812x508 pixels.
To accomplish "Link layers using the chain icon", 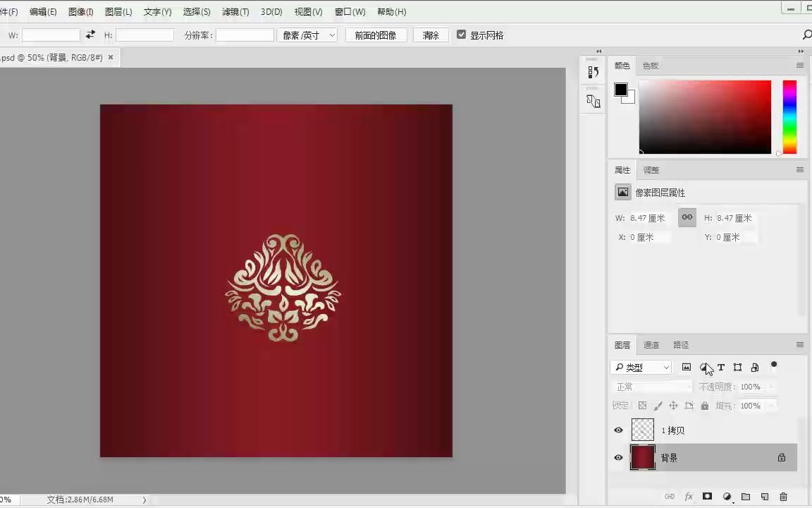I will coord(670,497).
